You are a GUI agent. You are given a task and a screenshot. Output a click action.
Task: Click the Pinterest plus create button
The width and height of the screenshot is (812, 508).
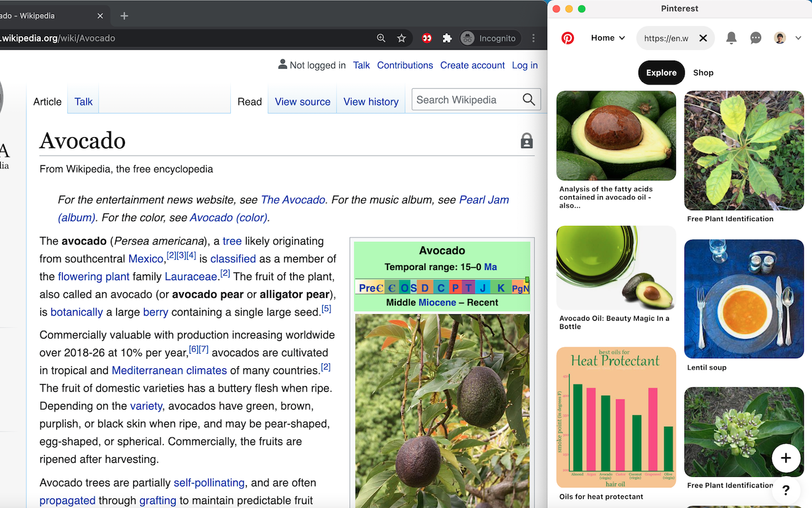(786, 458)
